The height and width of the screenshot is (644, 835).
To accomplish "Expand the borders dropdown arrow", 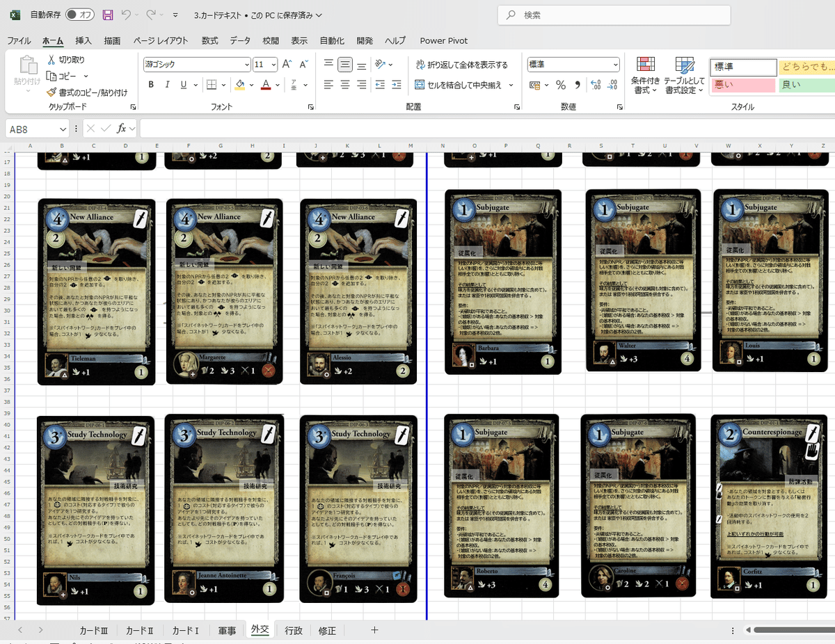I will point(223,85).
